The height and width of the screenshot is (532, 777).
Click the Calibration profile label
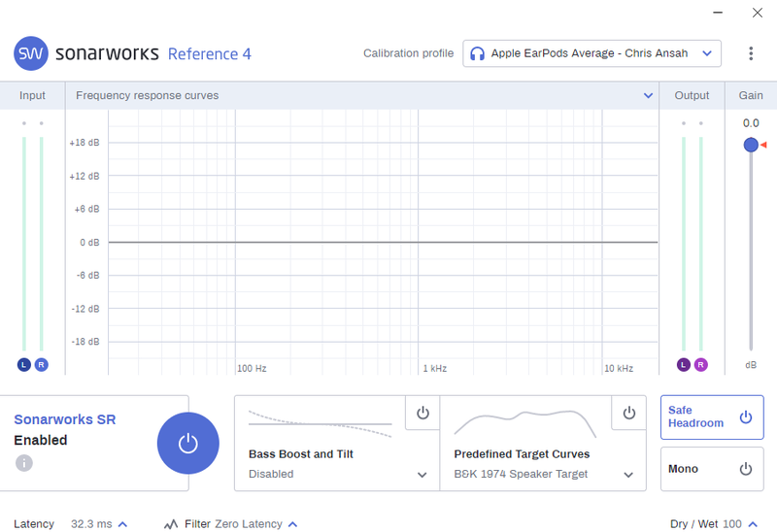coord(408,53)
